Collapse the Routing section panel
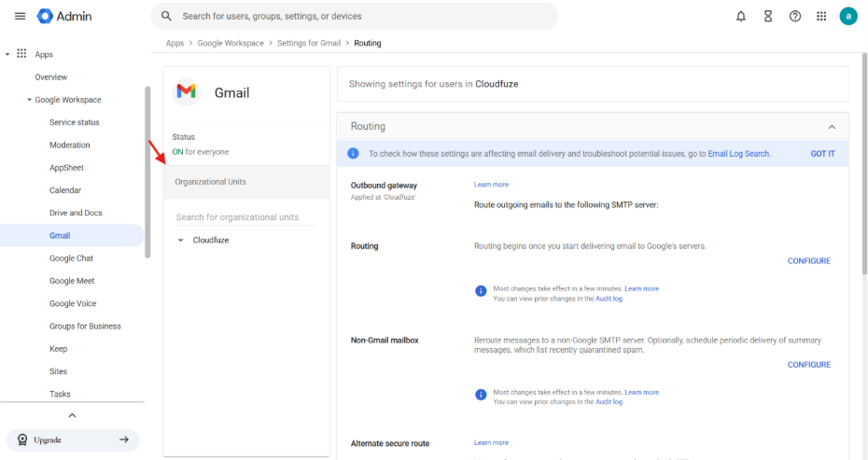This screenshot has height=460, width=868. click(832, 127)
